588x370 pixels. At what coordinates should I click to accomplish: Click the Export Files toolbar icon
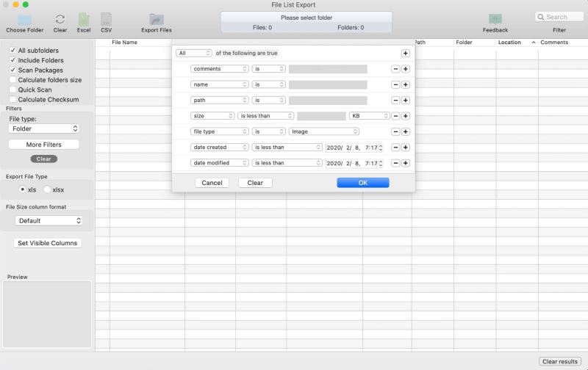(157, 19)
